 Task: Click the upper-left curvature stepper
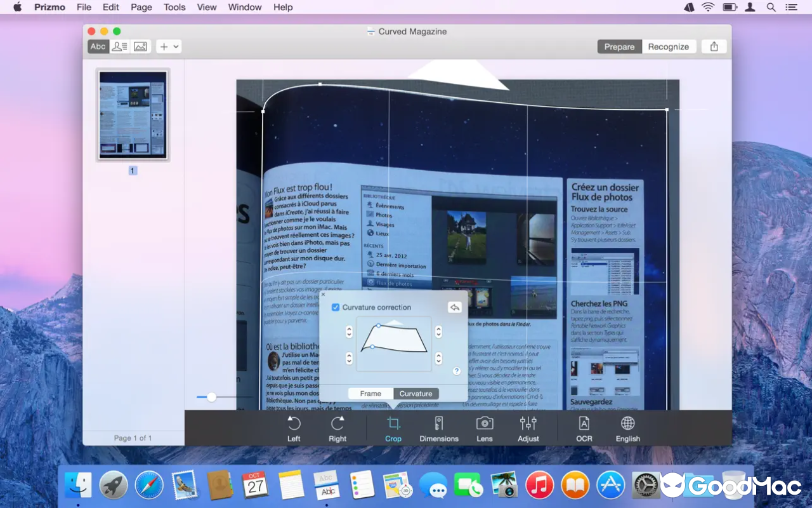click(349, 331)
